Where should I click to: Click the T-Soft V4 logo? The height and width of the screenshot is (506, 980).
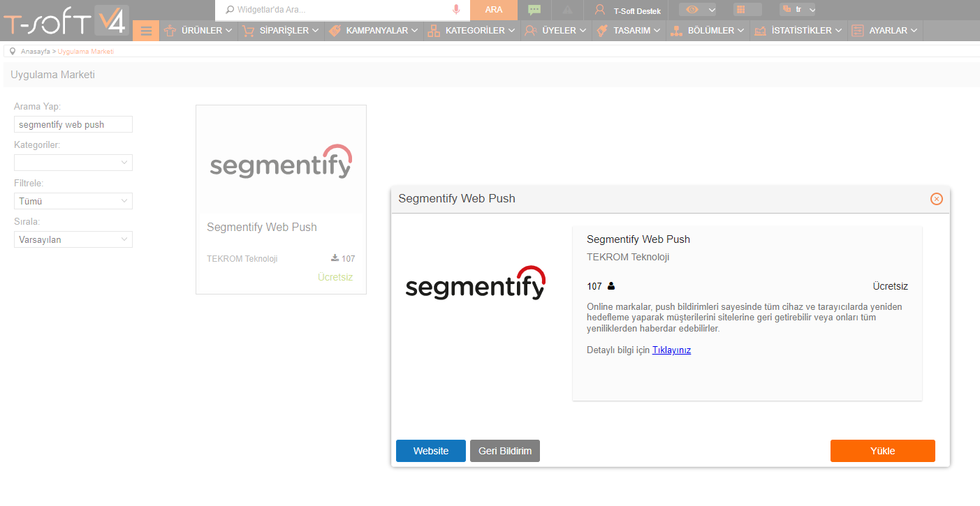point(65,20)
